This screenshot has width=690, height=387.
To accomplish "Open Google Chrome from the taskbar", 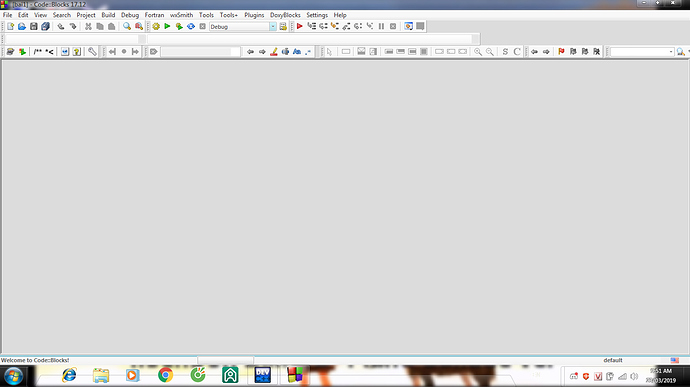I will (x=165, y=375).
